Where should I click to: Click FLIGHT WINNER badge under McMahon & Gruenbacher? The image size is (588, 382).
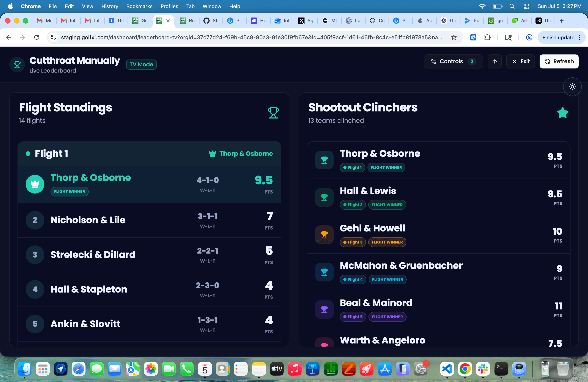pos(387,279)
